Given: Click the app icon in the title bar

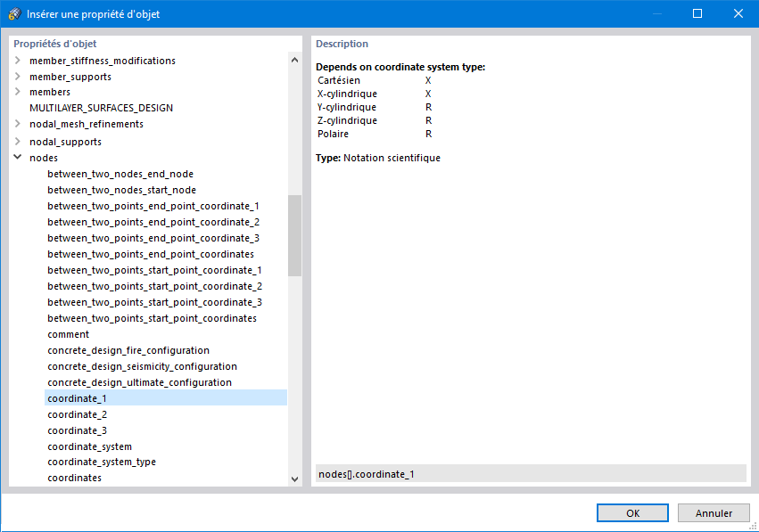Looking at the screenshot, I should [13, 14].
